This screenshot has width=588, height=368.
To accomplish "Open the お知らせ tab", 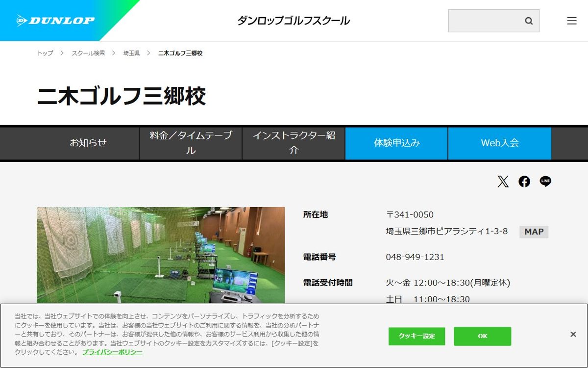I will (88, 143).
